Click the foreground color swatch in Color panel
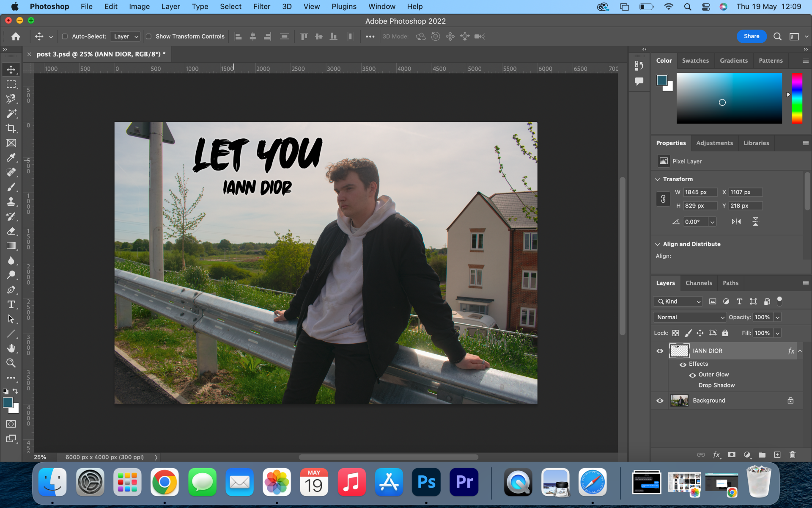Image resolution: width=812 pixels, height=508 pixels. click(662, 80)
